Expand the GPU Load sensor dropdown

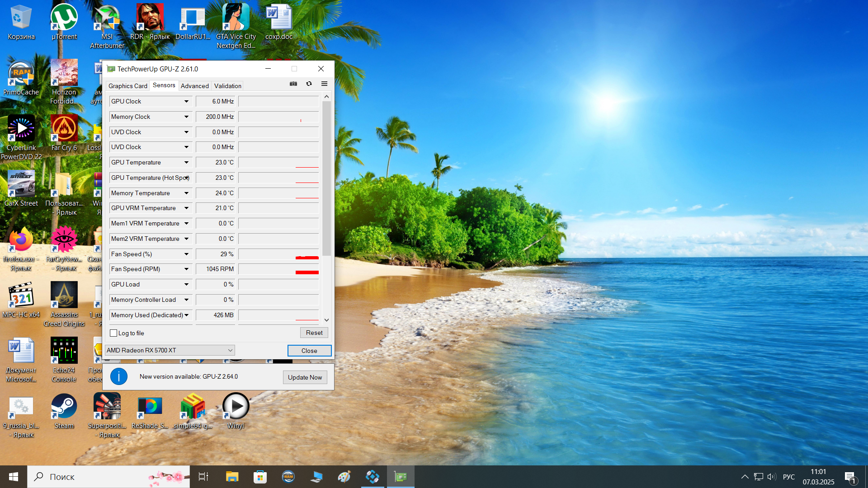coord(186,285)
